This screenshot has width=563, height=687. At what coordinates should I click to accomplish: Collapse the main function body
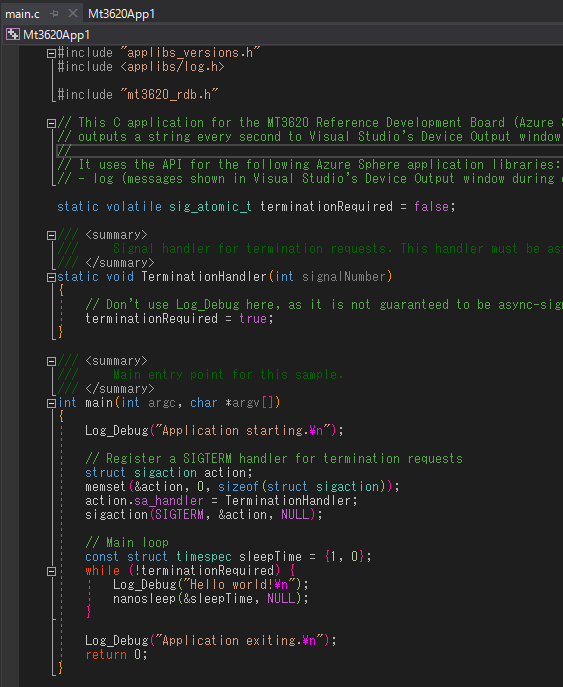click(x=51, y=404)
